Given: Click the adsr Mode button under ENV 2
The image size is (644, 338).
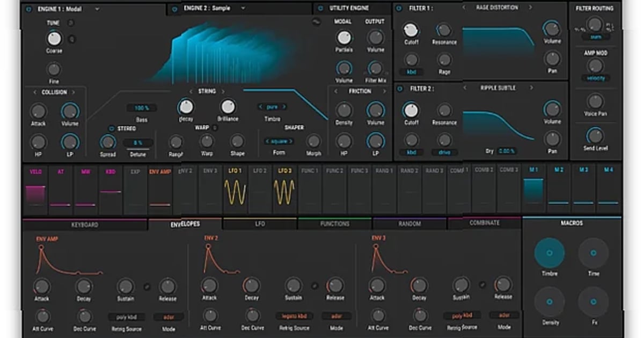Looking at the screenshot, I should tap(335, 316).
